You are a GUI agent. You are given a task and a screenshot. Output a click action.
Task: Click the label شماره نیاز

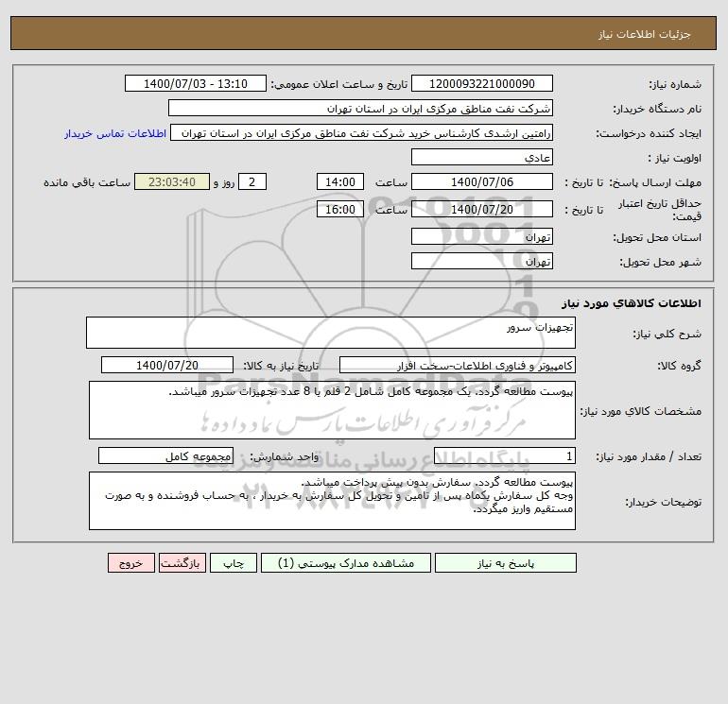coord(675,84)
